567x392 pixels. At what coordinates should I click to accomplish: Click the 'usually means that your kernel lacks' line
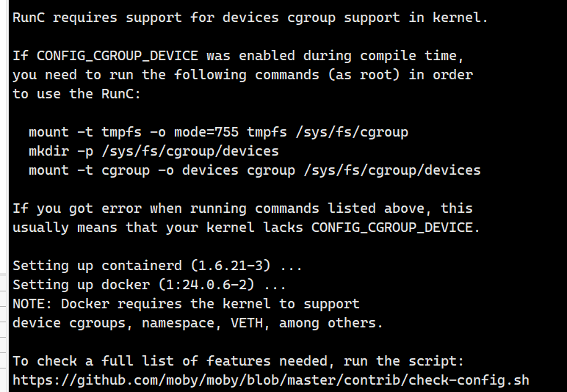pyautogui.click(x=246, y=228)
